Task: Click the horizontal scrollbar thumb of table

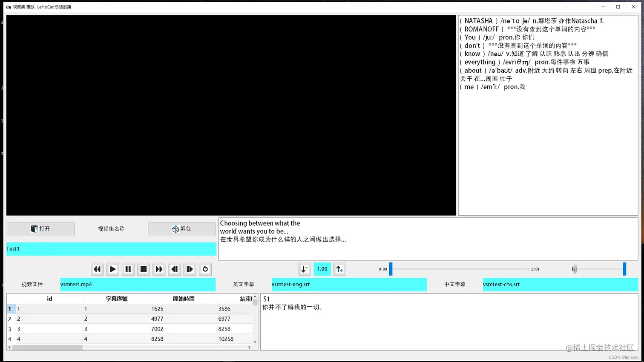Action: [47, 348]
